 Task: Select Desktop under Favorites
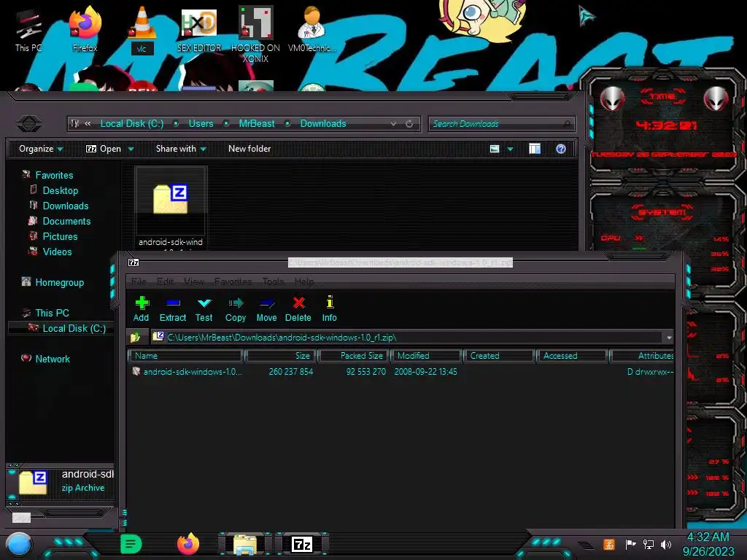pyautogui.click(x=60, y=190)
